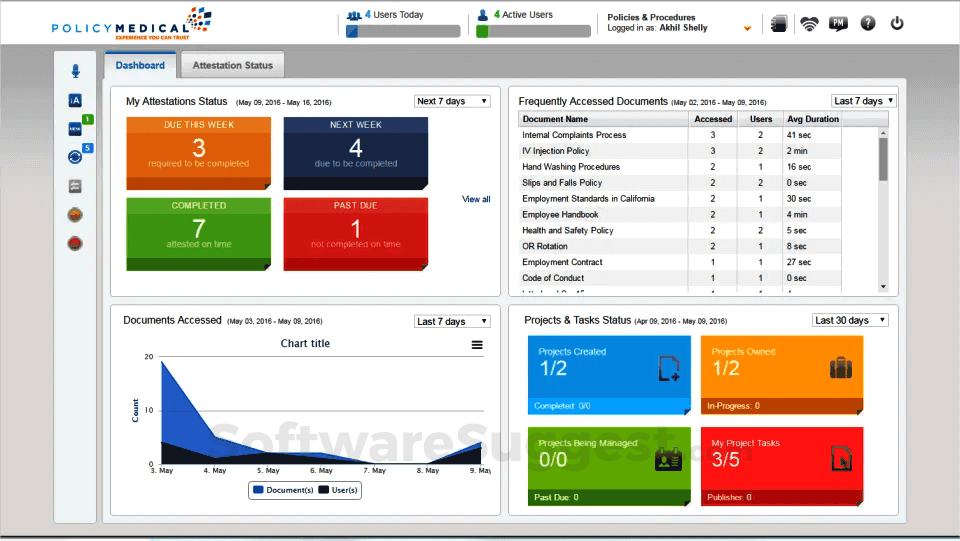Open the Projects Owned 1/2 tile

click(782, 375)
